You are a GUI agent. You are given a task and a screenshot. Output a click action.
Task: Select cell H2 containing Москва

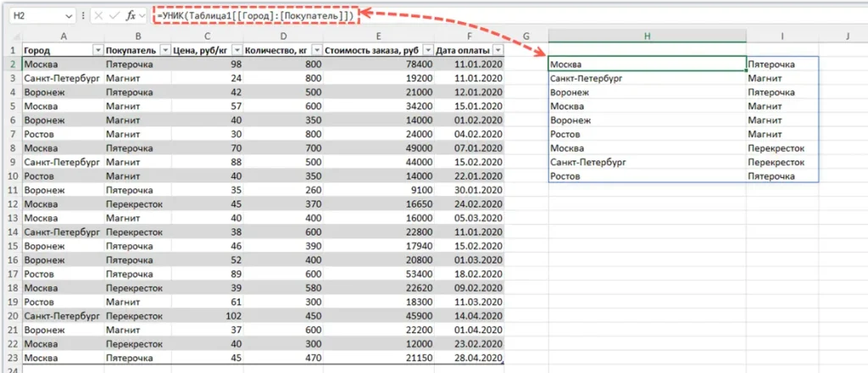(x=647, y=64)
